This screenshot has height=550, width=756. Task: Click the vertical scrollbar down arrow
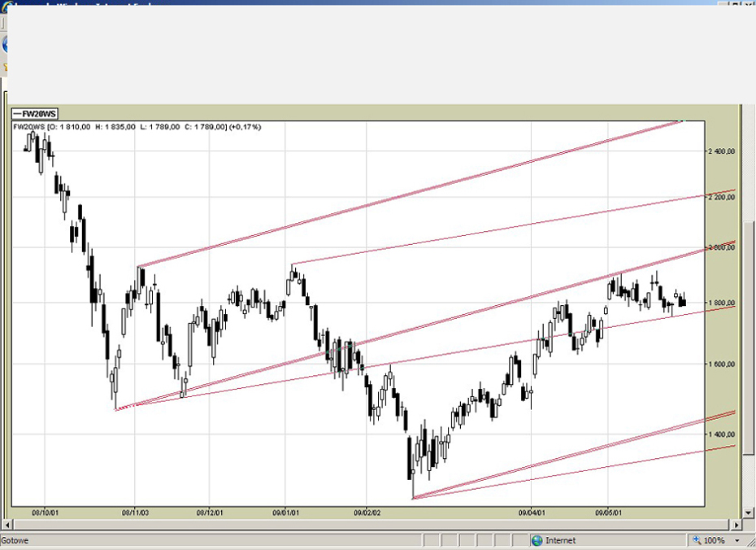(749, 513)
